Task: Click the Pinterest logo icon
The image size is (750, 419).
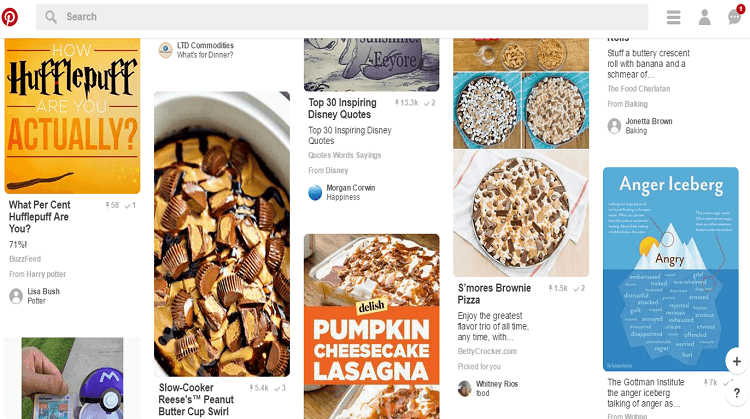Action: coord(10,17)
